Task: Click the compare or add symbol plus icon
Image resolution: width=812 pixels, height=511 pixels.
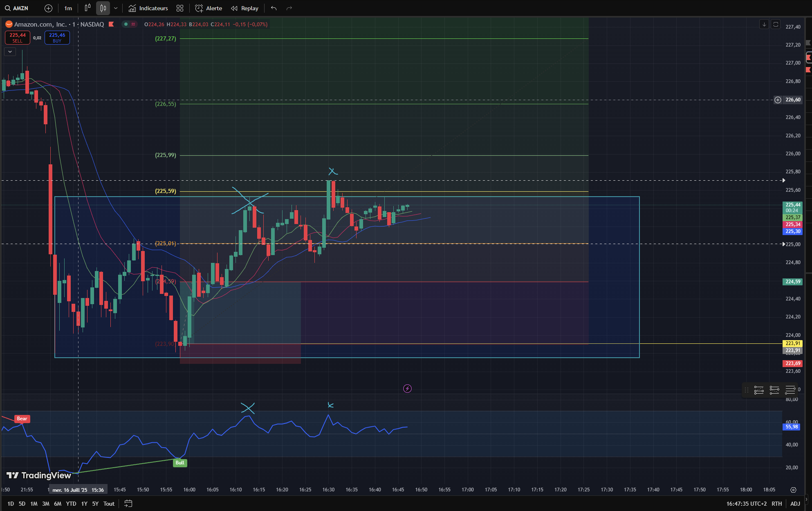Action: click(x=48, y=8)
